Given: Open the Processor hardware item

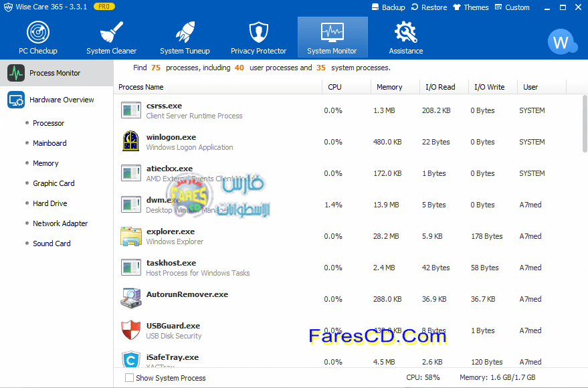Looking at the screenshot, I should point(48,123).
